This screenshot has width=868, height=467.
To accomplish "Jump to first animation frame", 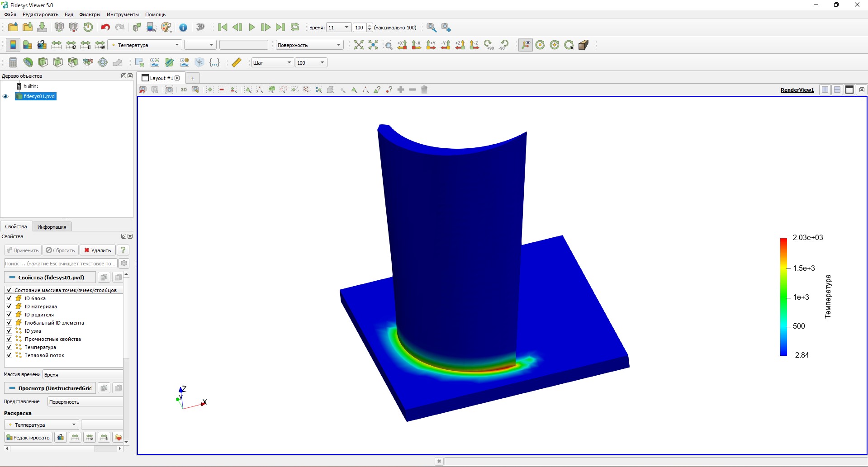I will [223, 27].
